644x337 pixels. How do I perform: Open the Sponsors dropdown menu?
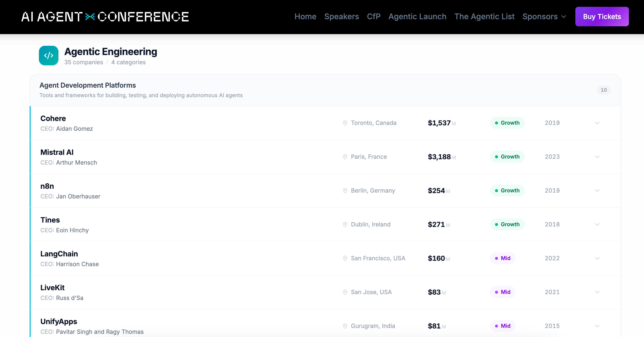point(544,17)
